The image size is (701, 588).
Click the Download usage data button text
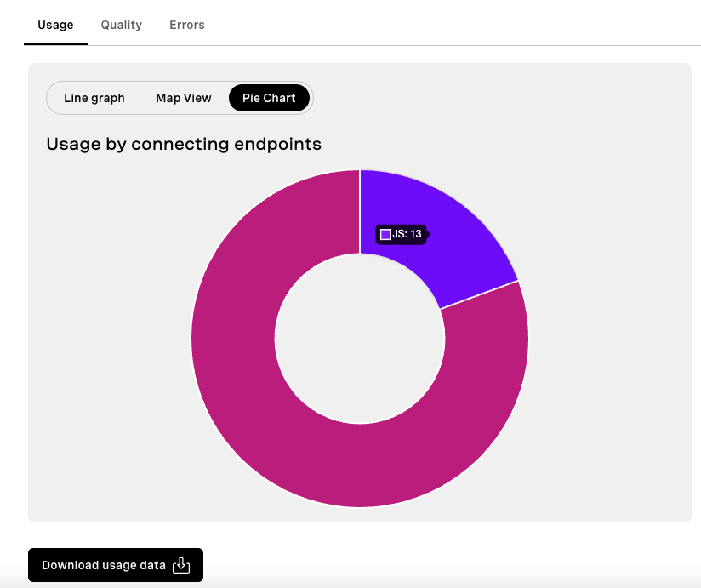[104, 565]
